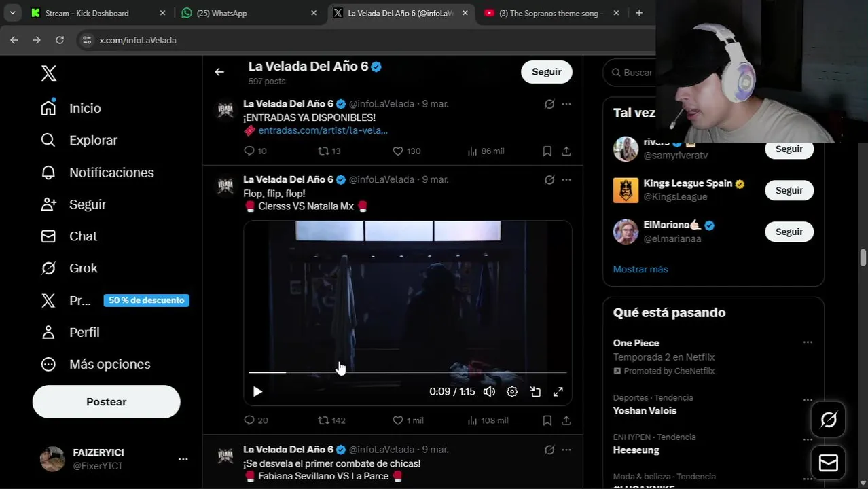Open Más opciones in the sidebar
Viewport: 868px width, 489px height.
(95, 364)
